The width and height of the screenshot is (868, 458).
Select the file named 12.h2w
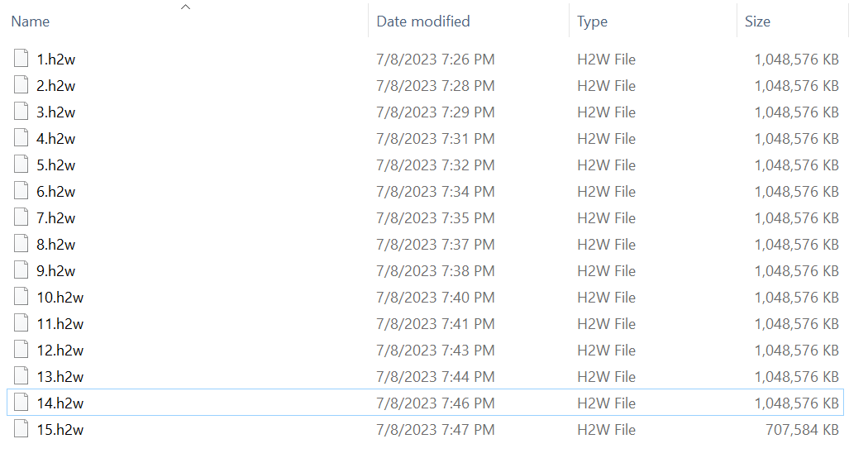point(60,351)
